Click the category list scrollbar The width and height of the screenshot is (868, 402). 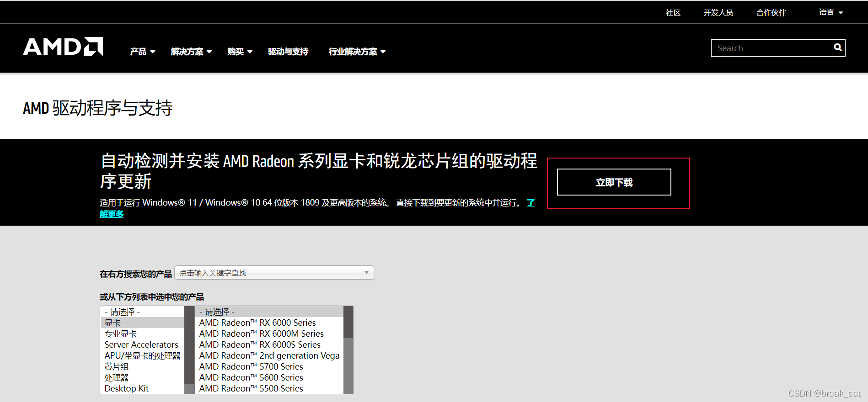coord(189,350)
